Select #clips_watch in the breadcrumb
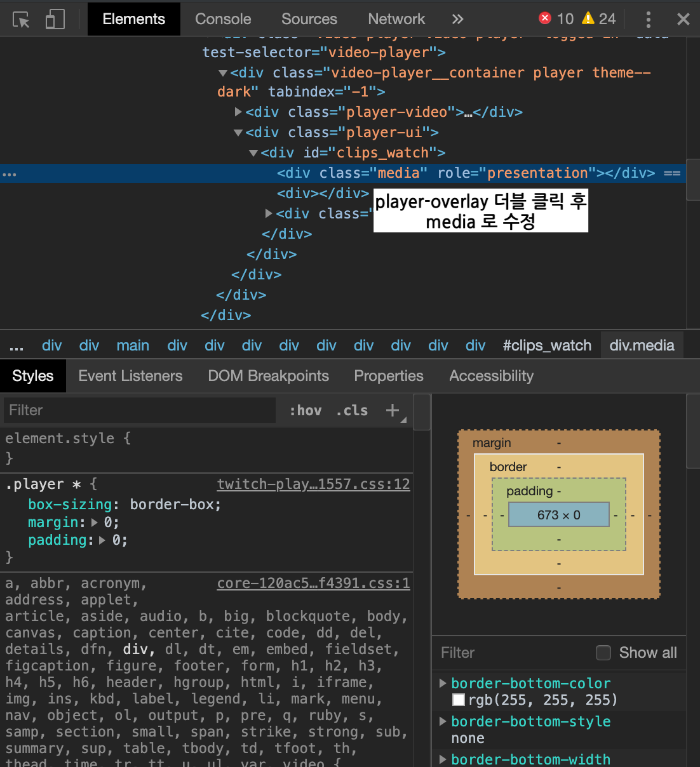 (x=547, y=345)
